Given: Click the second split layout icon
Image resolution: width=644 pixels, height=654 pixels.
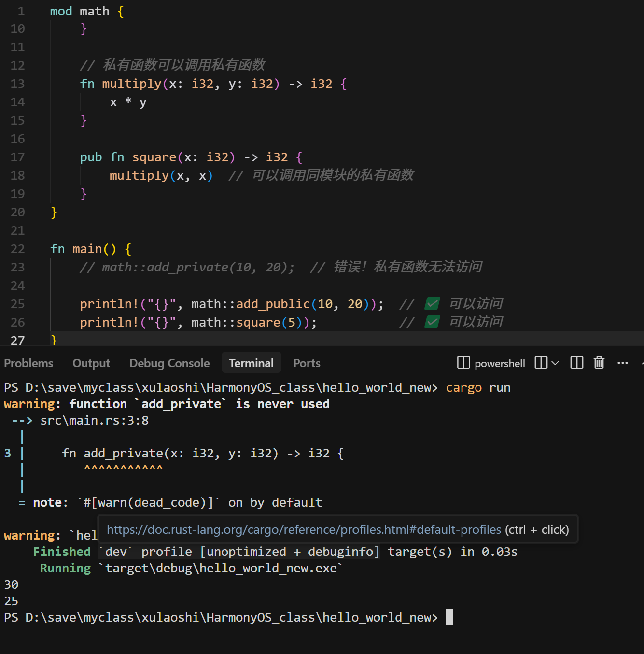Looking at the screenshot, I should 577,362.
